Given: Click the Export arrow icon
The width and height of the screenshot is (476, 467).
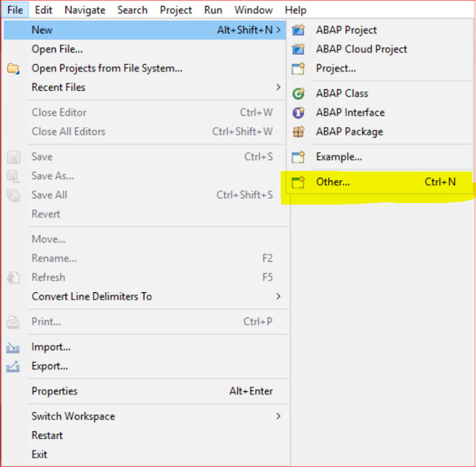Looking at the screenshot, I should 13,367.
